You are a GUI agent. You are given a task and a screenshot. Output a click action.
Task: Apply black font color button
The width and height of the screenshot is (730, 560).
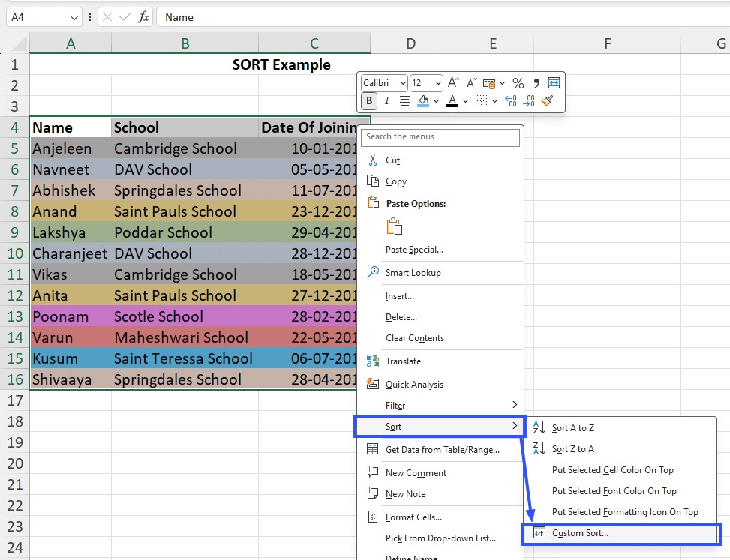[452, 101]
